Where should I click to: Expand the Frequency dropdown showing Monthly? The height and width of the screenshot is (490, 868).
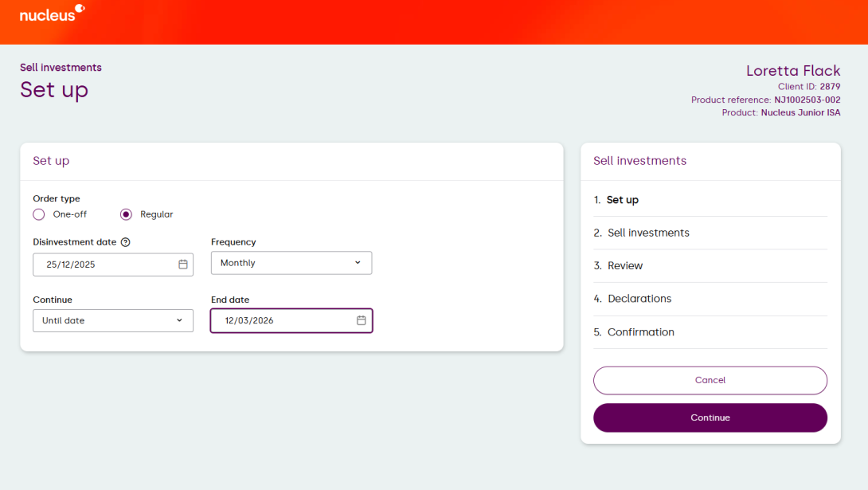[x=291, y=263]
